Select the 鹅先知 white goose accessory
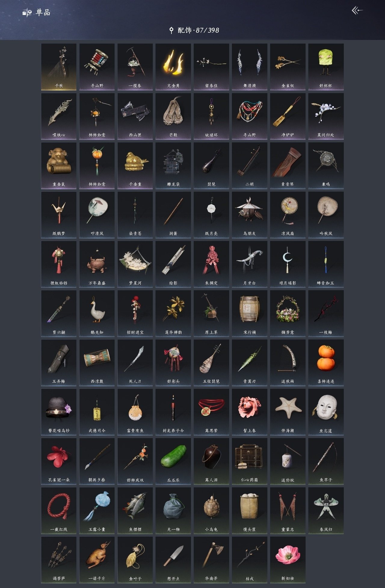This screenshot has height=588, width=385. click(97, 313)
